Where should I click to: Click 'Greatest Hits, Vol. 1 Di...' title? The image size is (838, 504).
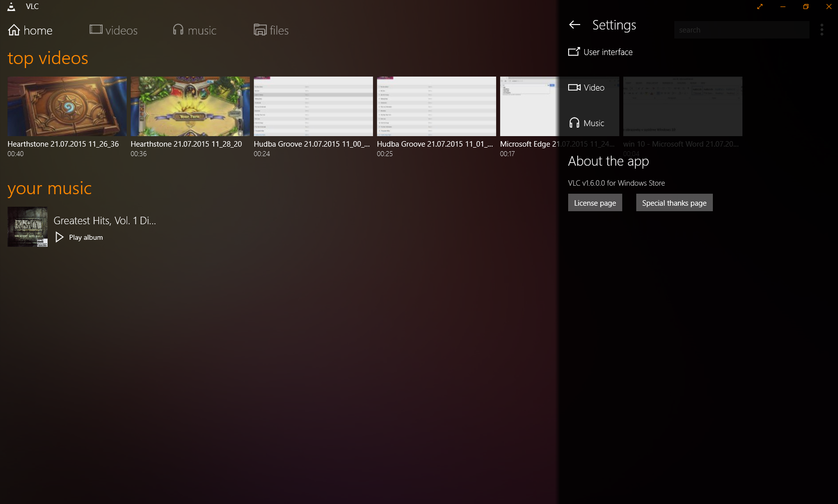[105, 221]
